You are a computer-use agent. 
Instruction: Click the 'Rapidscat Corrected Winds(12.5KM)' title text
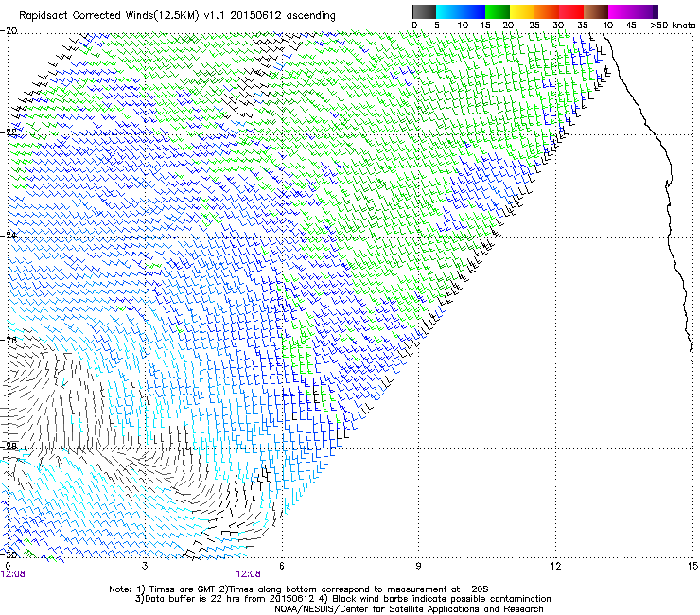pos(110,16)
